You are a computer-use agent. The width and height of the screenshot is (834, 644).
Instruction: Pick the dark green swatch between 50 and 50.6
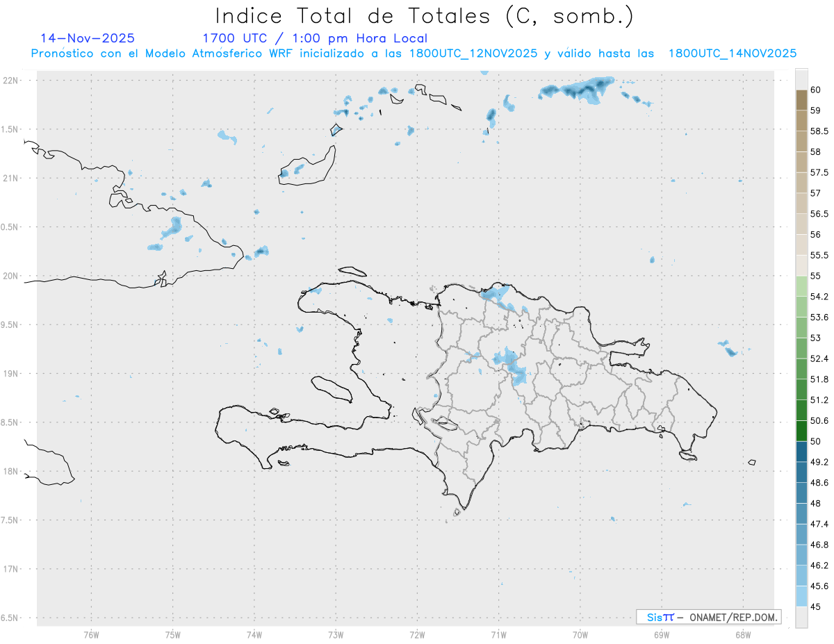(801, 431)
